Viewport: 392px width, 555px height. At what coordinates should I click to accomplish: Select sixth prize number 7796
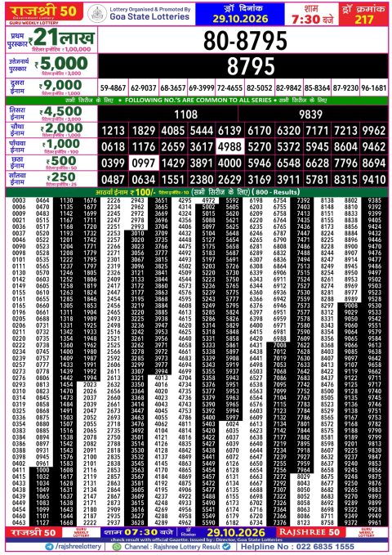click(x=345, y=163)
